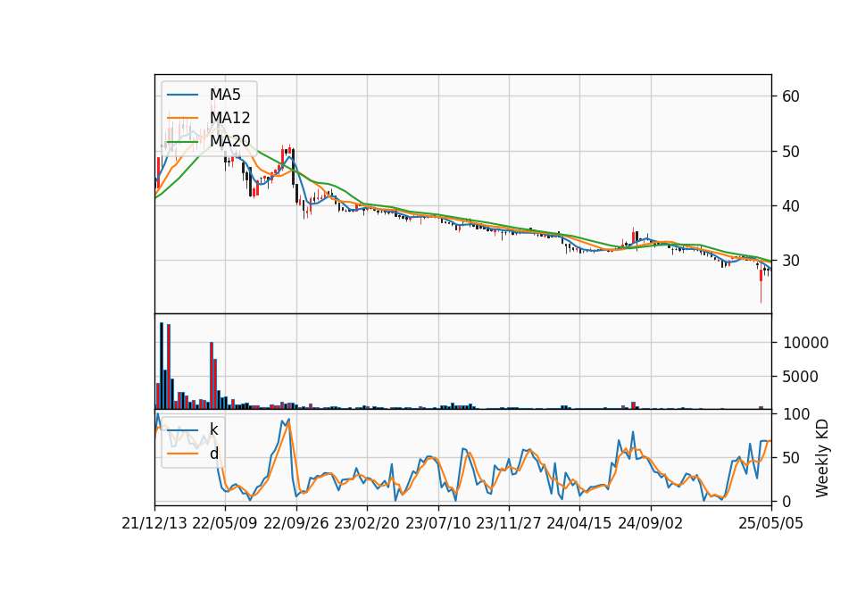Click the blue MA5 legend line sample
The width and height of the screenshot is (857, 616).
coord(182,95)
